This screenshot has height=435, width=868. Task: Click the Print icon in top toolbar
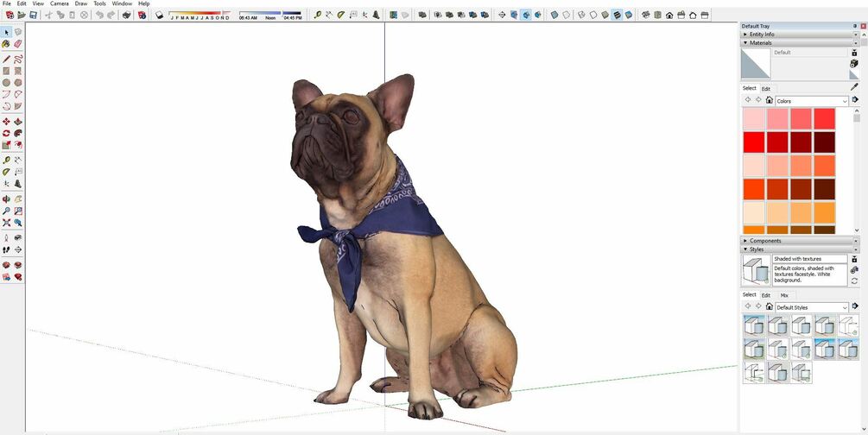pyautogui.click(x=126, y=15)
